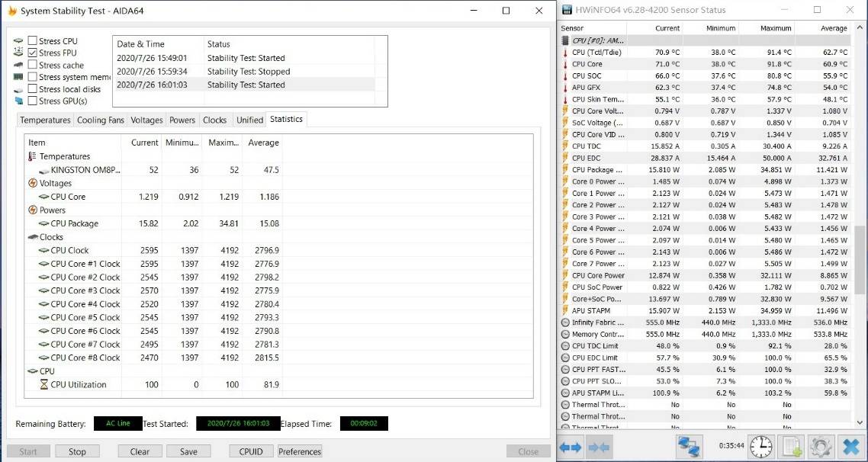The width and height of the screenshot is (868, 462).
Task: Click the AIDA64 flame icon in title bar
Action: click(11, 11)
